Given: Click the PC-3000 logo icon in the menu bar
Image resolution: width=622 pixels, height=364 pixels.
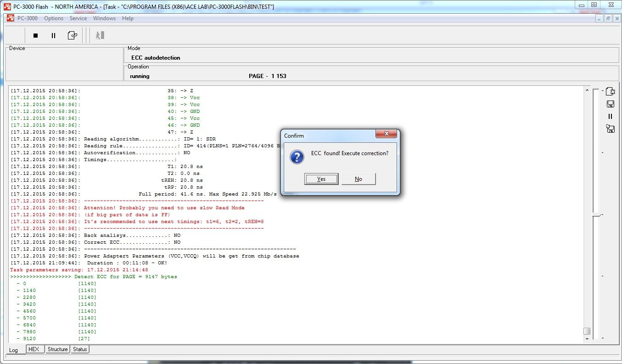Looking at the screenshot, I should (x=11, y=18).
